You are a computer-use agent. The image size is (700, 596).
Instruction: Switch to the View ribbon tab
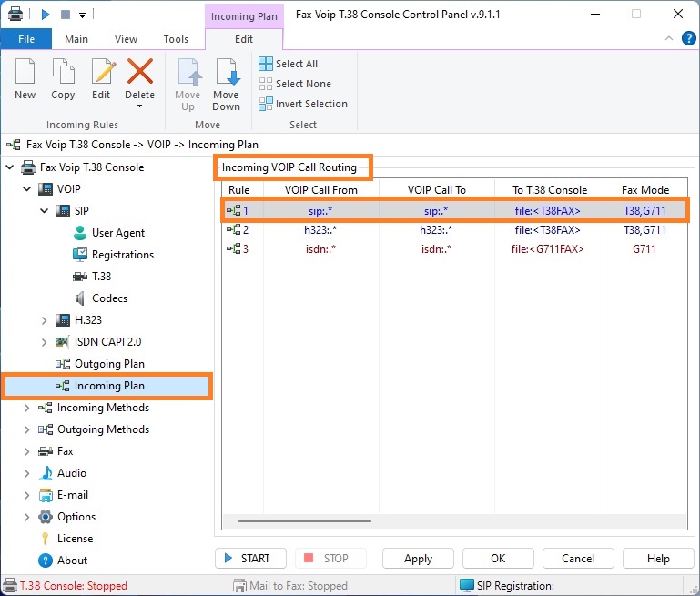tap(126, 39)
